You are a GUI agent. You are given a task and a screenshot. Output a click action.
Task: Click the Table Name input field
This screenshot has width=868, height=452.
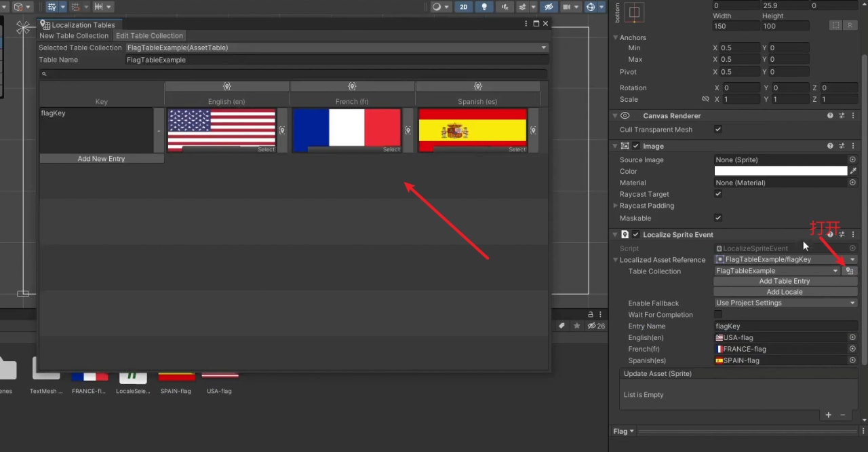336,60
